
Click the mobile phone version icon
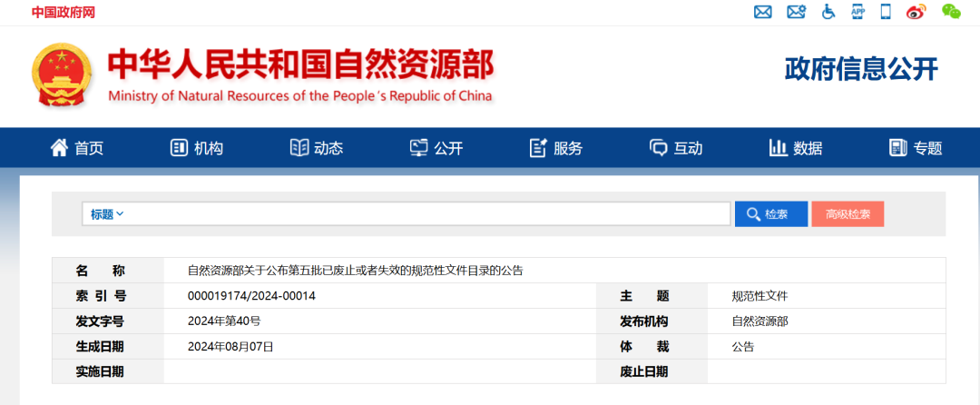886,12
